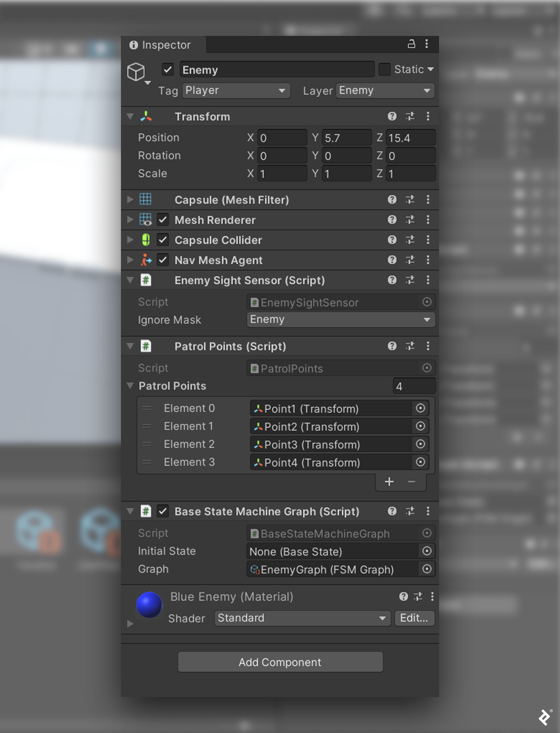Pick object for Element 2 Point3

[420, 444]
